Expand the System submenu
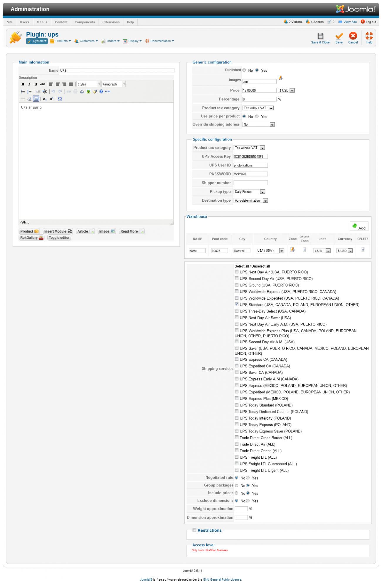Screen dimensions: 382x588 37,41
